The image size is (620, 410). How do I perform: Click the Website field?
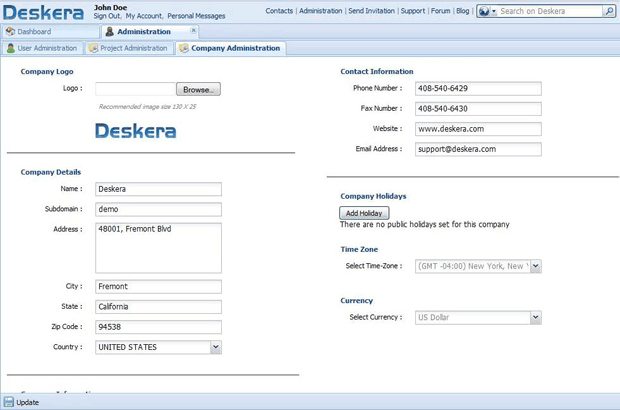pyautogui.click(x=478, y=129)
